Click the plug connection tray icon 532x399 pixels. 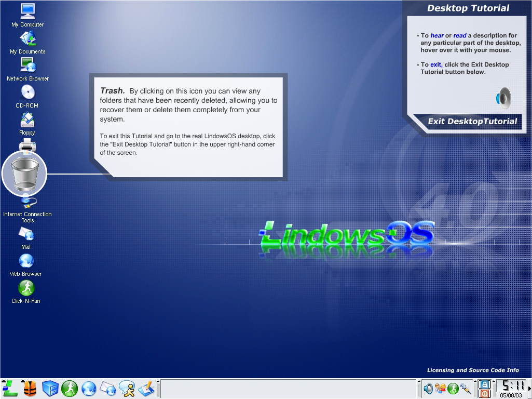(x=466, y=389)
